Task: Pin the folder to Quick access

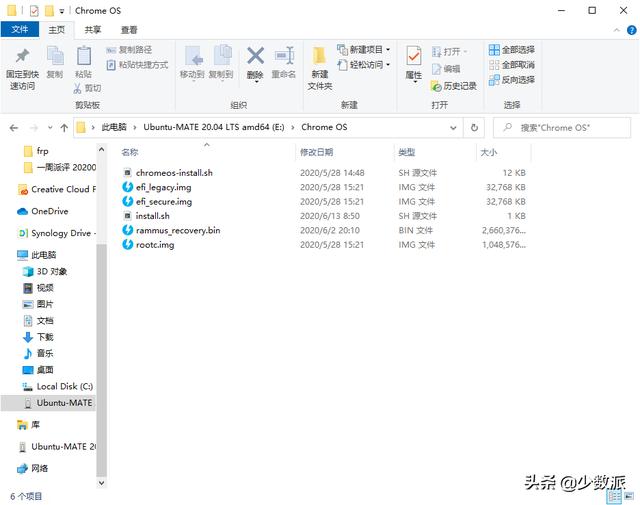Action: click(x=22, y=69)
